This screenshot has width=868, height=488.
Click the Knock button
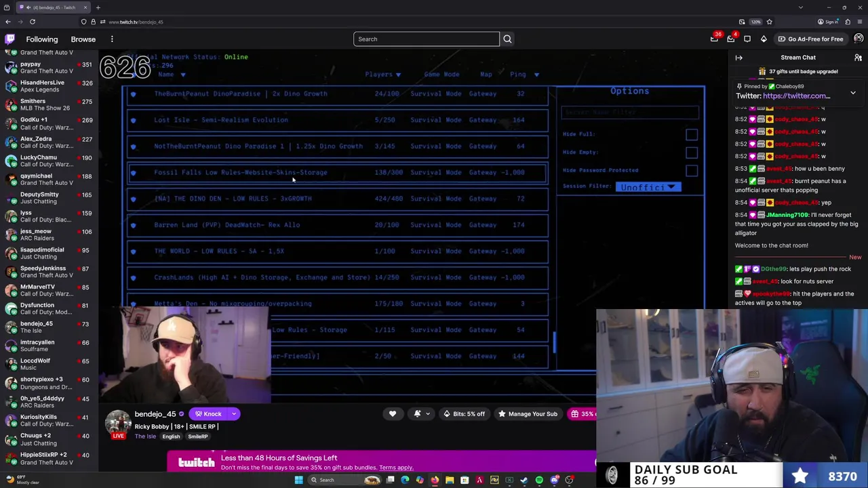tap(208, 413)
